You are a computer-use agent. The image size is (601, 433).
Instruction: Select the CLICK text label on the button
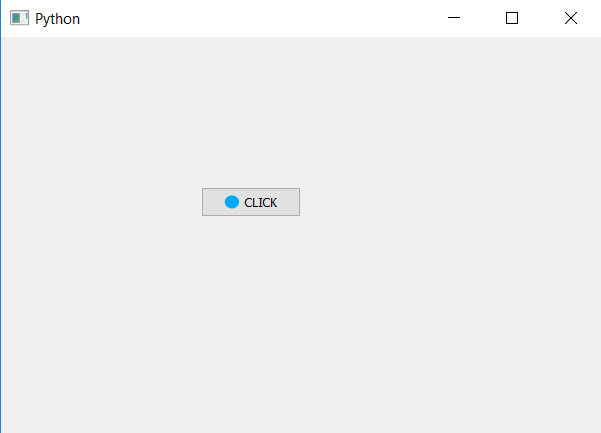(x=261, y=202)
